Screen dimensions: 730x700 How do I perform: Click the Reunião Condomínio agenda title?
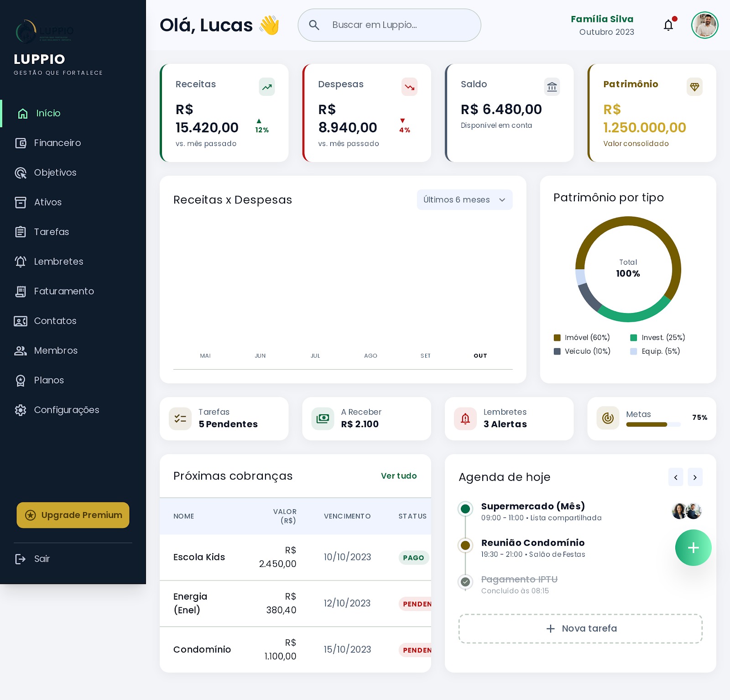(533, 543)
